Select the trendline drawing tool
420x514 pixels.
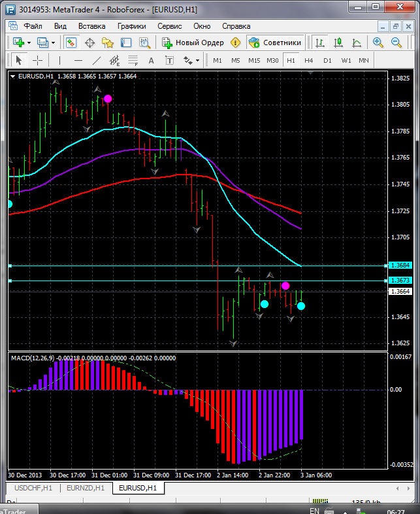click(97, 60)
